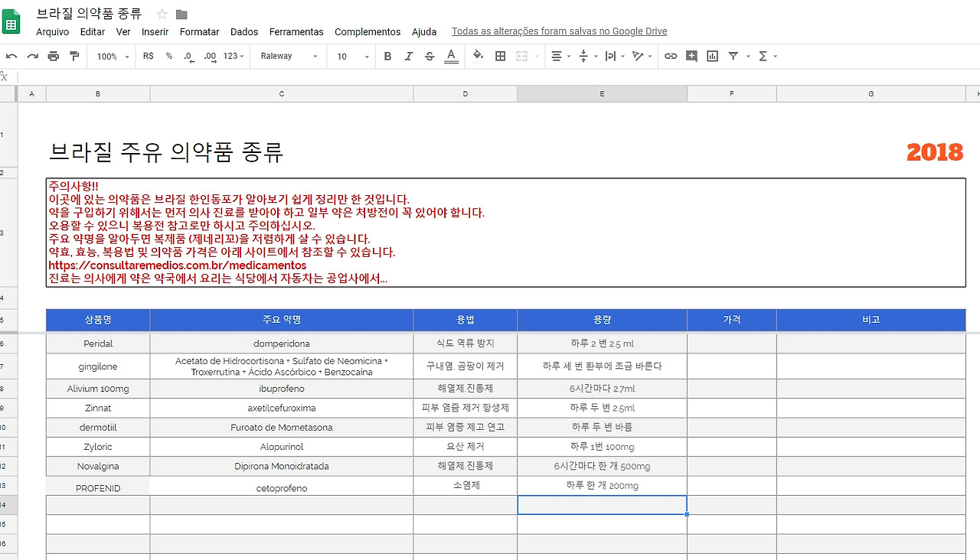Open the Raleway font dropdown
The image size is (980, 560).
[x=289, y=56]
